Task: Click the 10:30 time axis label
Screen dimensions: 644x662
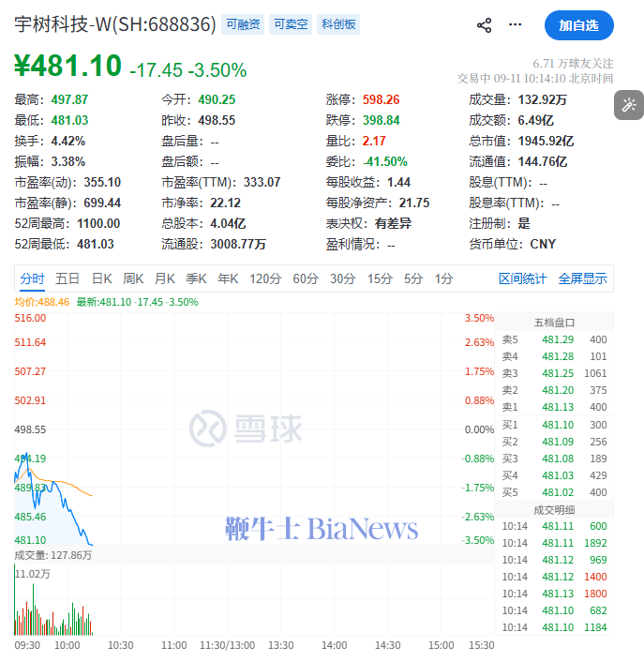Action: (x=120, y=645)
